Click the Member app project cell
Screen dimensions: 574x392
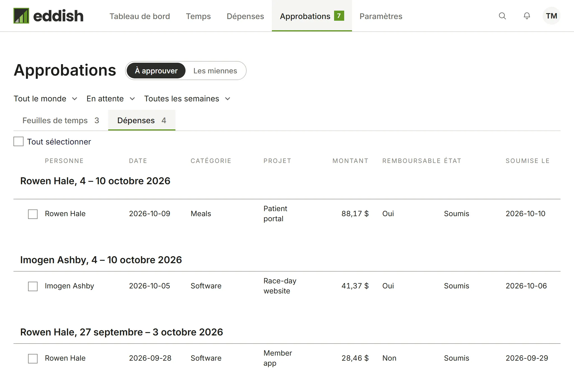click(x=277, y=358)
